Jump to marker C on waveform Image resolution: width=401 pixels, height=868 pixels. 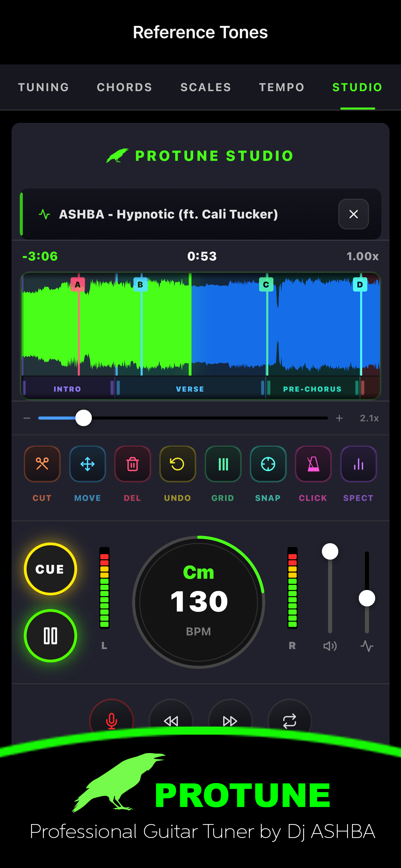(x=266, y=285)
